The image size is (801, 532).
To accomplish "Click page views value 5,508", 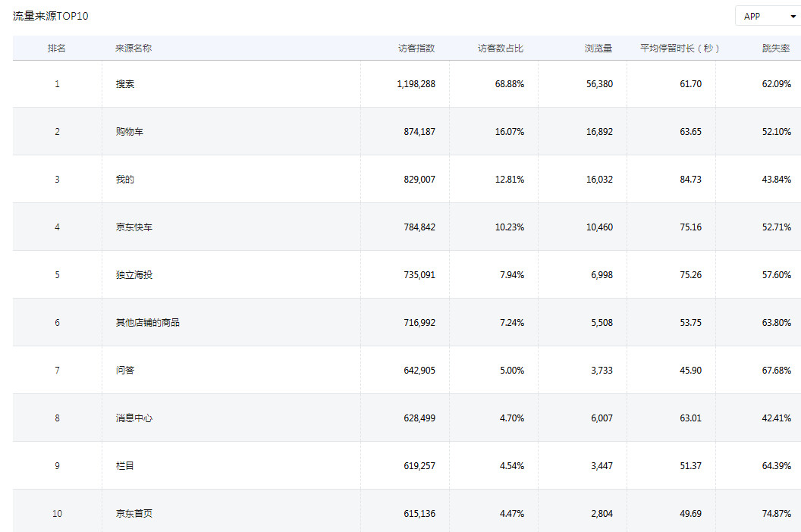I will pos(602,323).
